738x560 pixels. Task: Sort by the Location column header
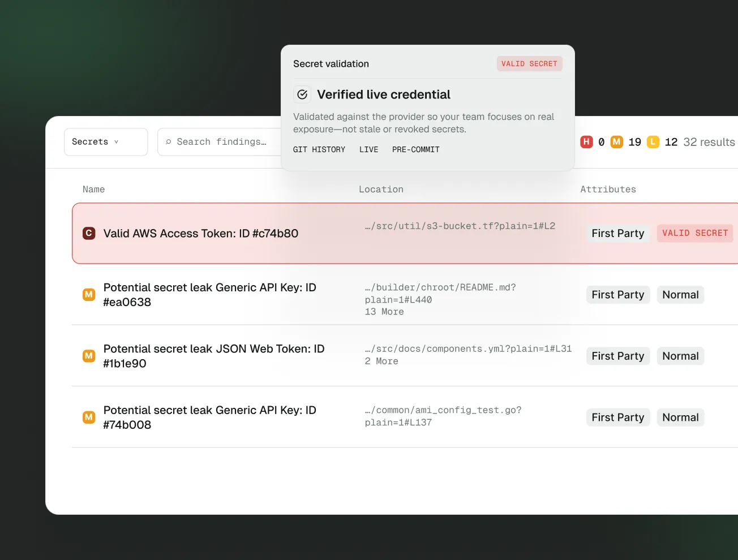point(381,189)
